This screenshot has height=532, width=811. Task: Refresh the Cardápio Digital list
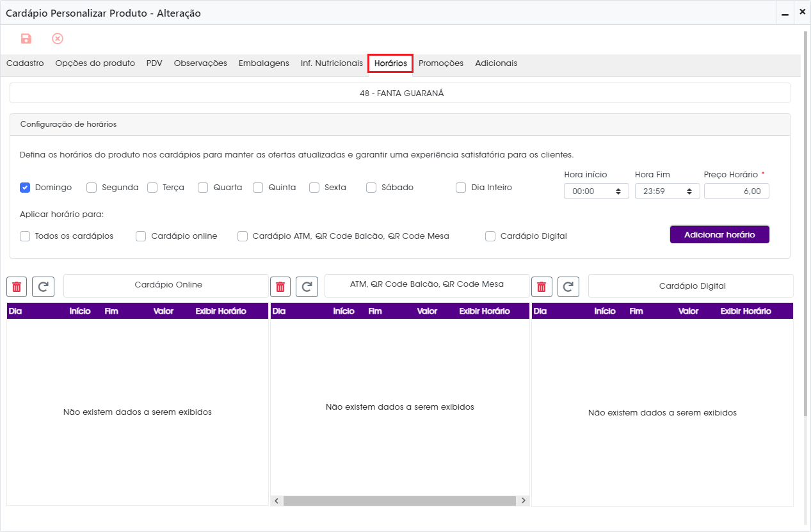(x=568, y=286)
